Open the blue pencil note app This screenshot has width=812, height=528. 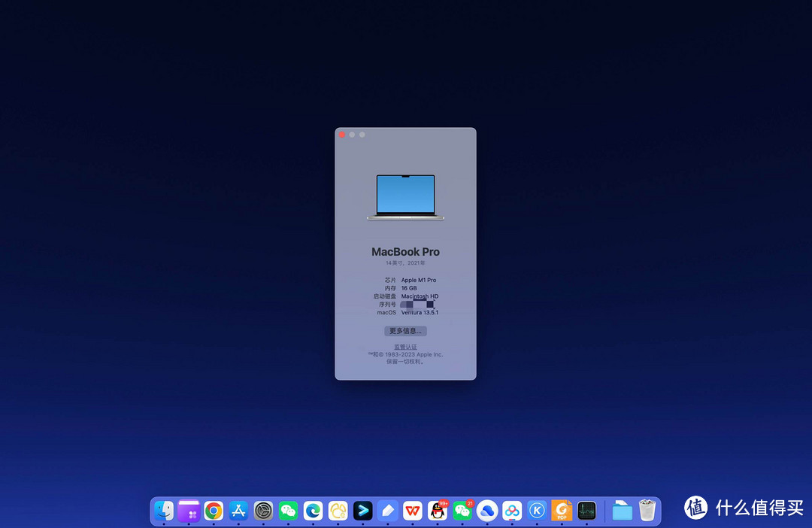388,511
